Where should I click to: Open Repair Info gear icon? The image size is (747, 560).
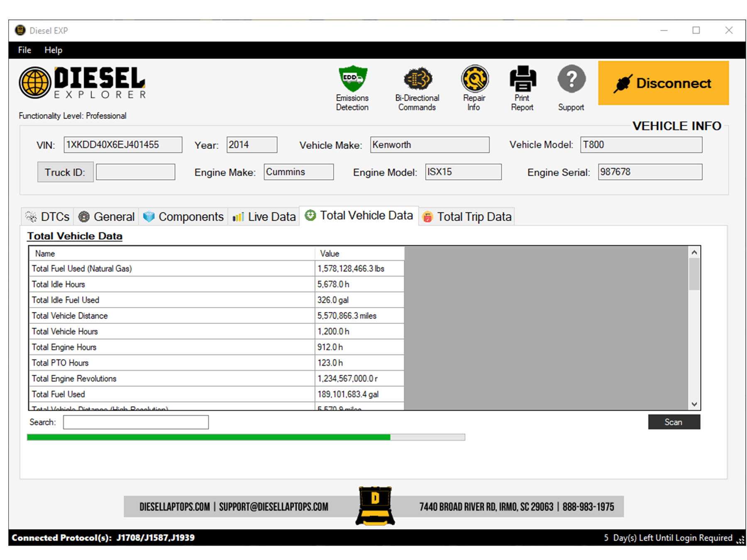click(474, 79)
